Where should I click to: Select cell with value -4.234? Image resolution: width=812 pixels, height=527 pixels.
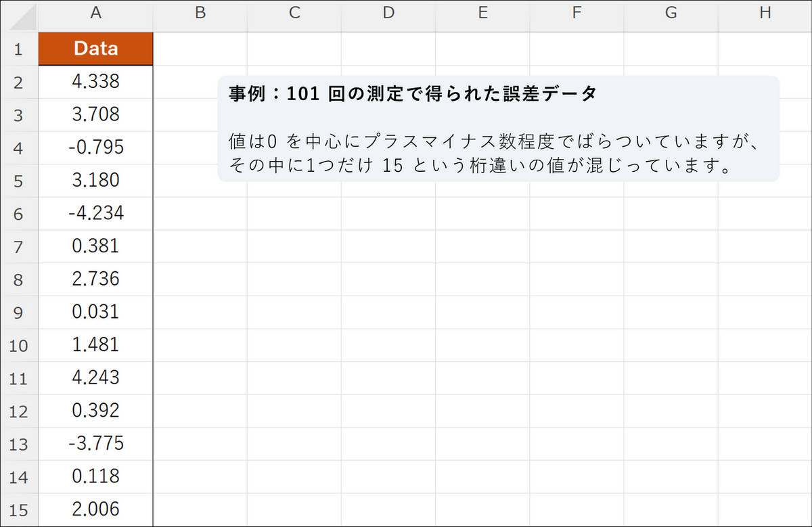(x=95, y=213)
